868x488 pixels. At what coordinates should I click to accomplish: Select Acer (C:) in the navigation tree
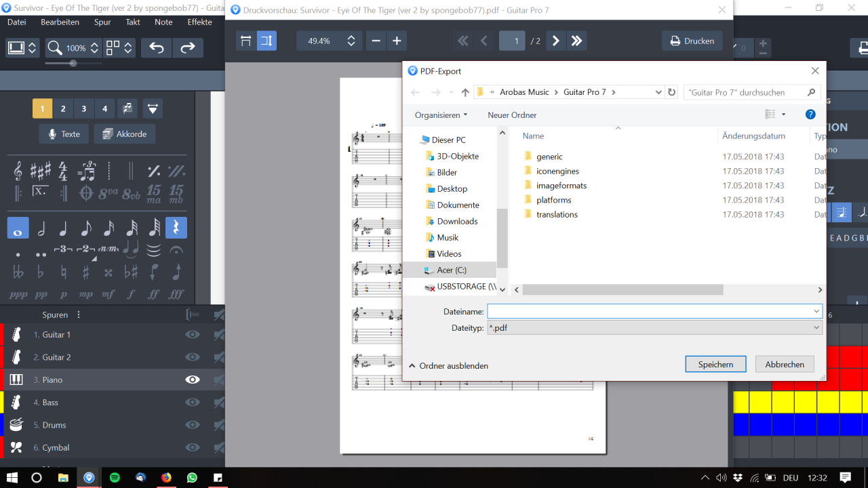pyautogui.click(x=452, y=270)
